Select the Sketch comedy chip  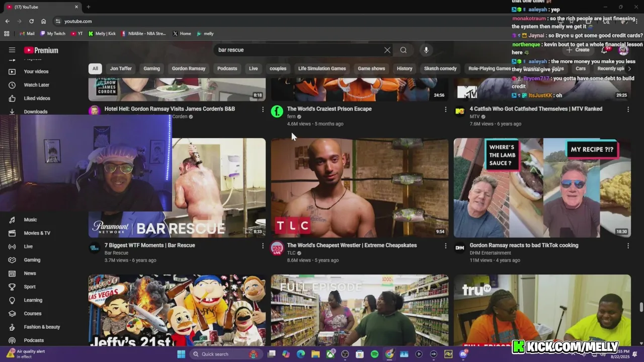point(440,68)
